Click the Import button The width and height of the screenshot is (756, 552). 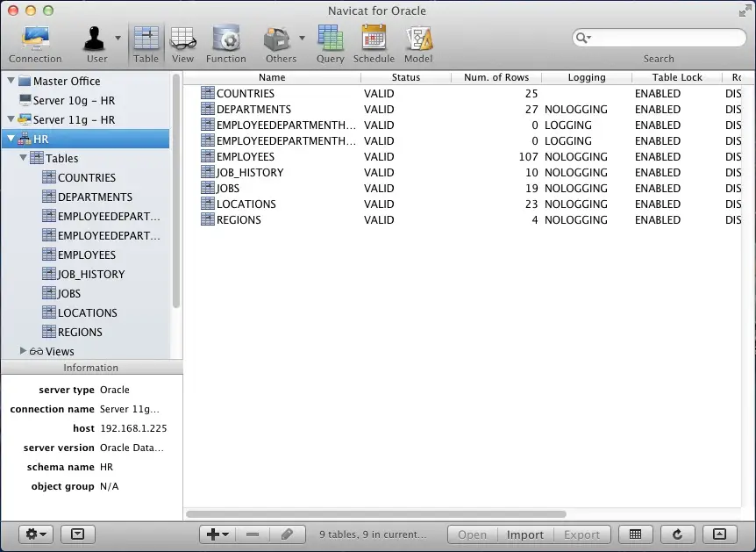(525, 534)
